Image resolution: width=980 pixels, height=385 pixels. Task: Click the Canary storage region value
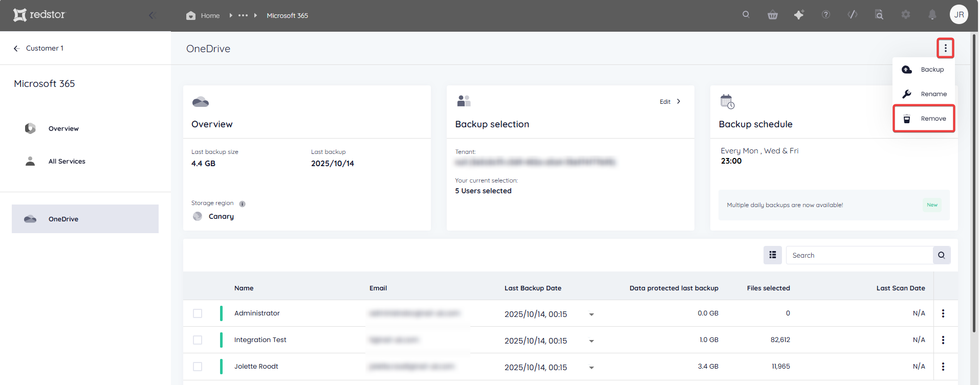[221, 216]
